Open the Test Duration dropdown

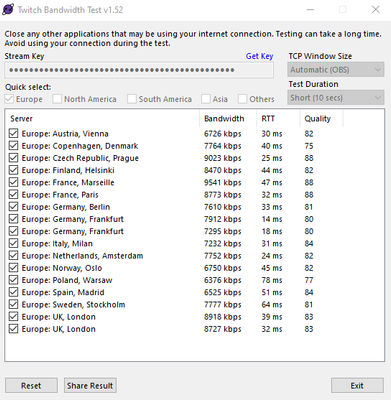point(336,98)
